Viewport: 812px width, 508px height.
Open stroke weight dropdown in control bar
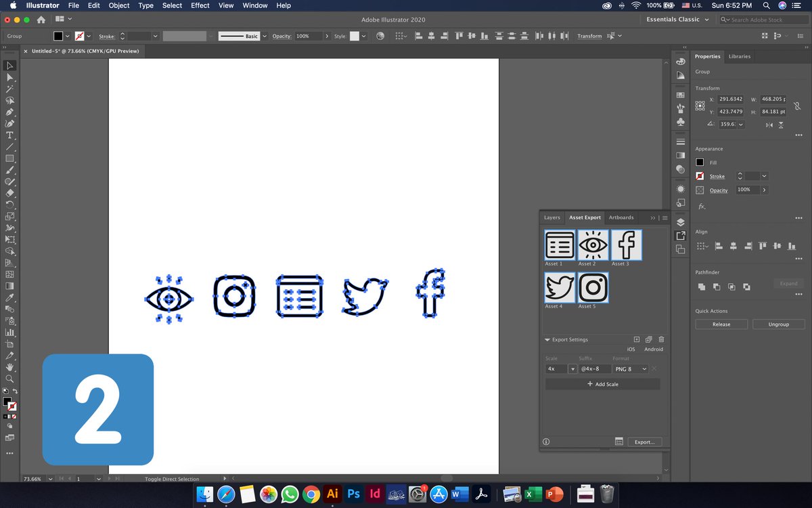click(x=156, y=36)
